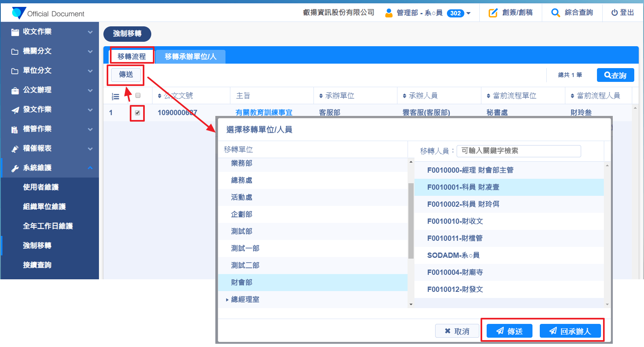Expand the 總經理室 tree node arrow
This screenshot has height=347, width=644.
click(227, 300)
